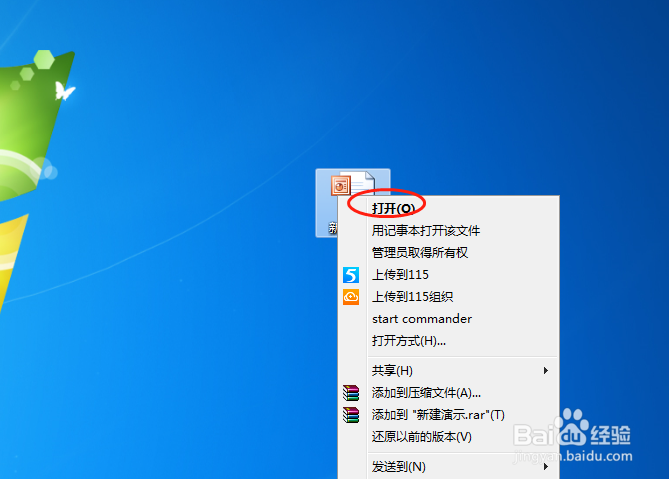
Task: Choose 打开(O) from the context menu
Action: pyautogui.click(x=448, y=209)
